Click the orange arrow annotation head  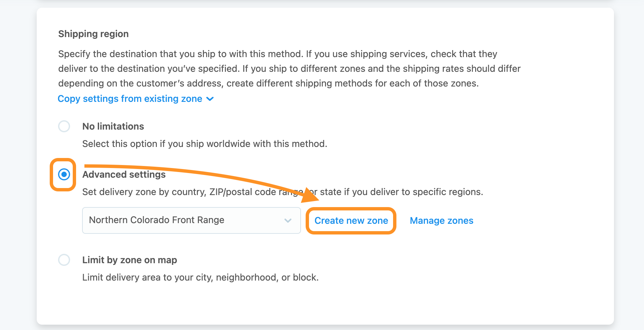click(310, 195)
